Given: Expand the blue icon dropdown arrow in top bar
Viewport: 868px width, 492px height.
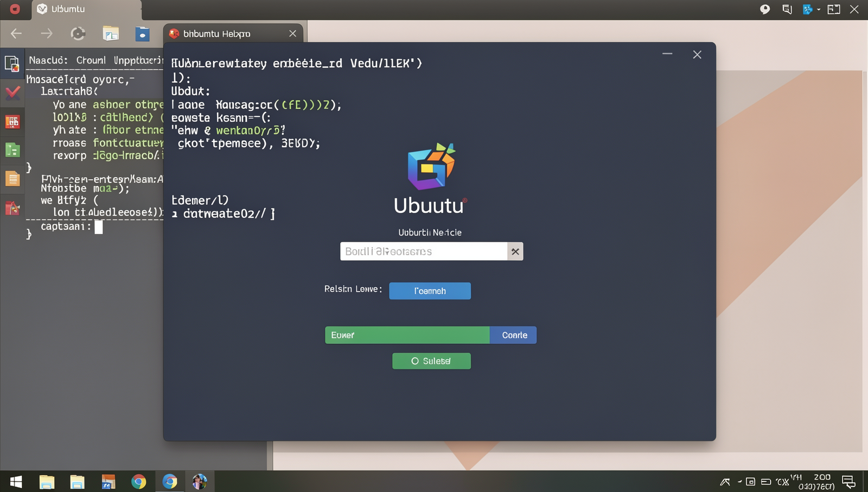Looking at the screenshot, I should coord(819,9).
